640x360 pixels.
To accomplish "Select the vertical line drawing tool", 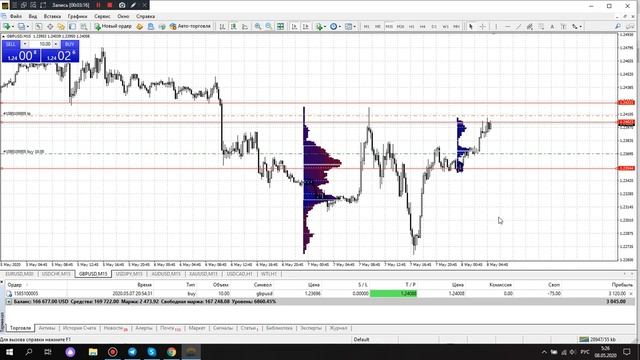I will point(496,27).
